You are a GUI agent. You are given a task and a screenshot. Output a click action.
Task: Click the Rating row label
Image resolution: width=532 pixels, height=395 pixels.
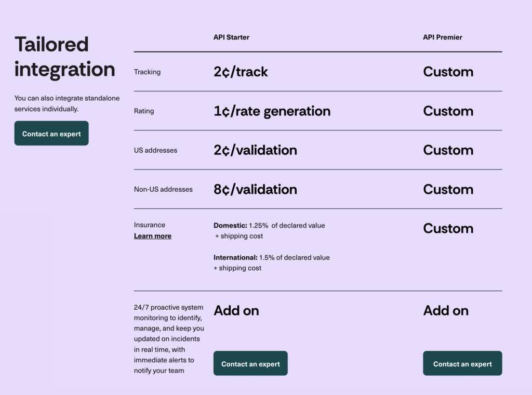144,111
